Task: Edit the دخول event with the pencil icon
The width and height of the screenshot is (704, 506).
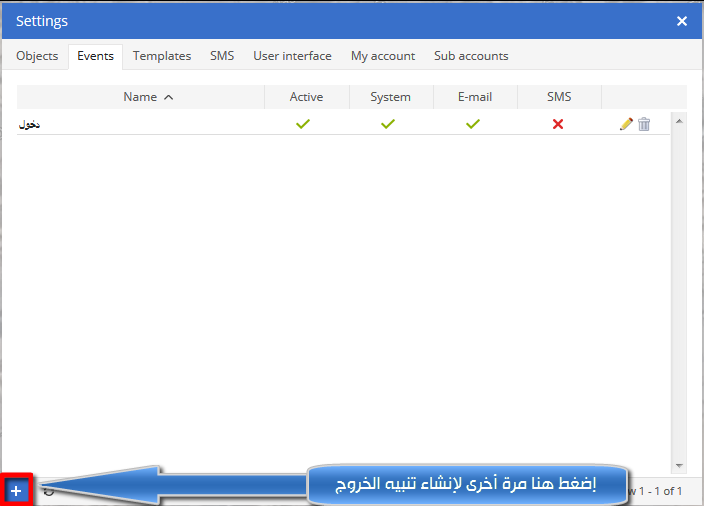Action: (x=626, y=124)
